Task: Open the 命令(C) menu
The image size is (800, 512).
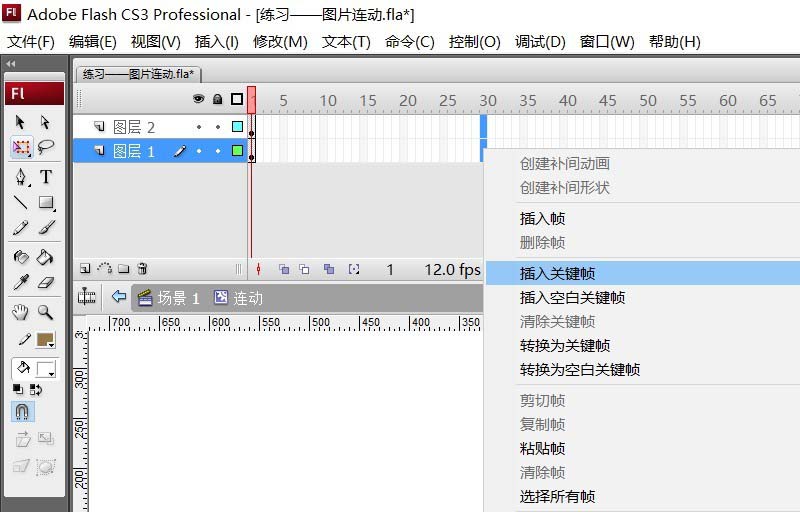Action: point(410,41)
